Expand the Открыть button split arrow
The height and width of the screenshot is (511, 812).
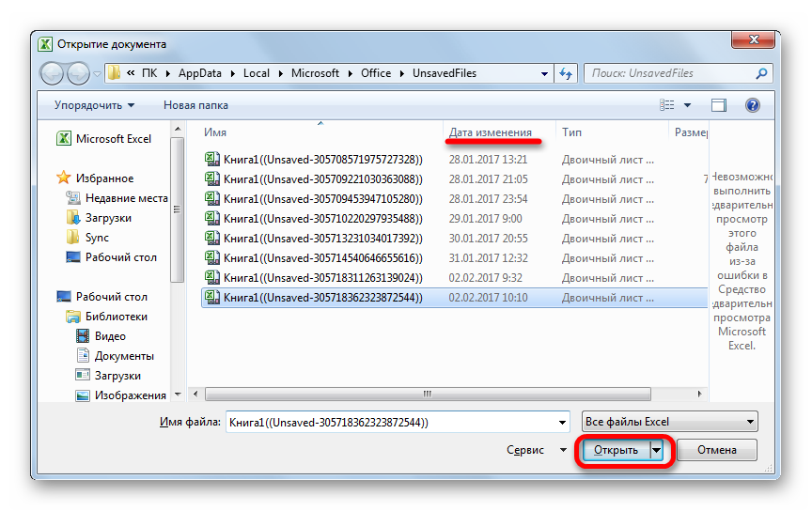(656, 450)
